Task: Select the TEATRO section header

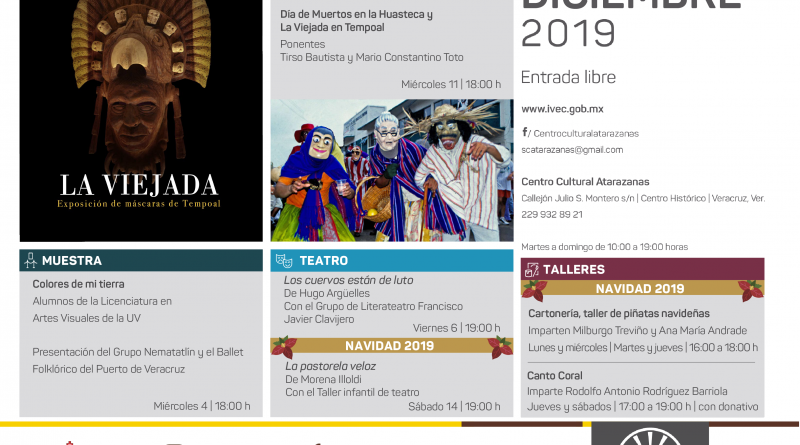Action: pyautogui.click(x=392, y=260)
